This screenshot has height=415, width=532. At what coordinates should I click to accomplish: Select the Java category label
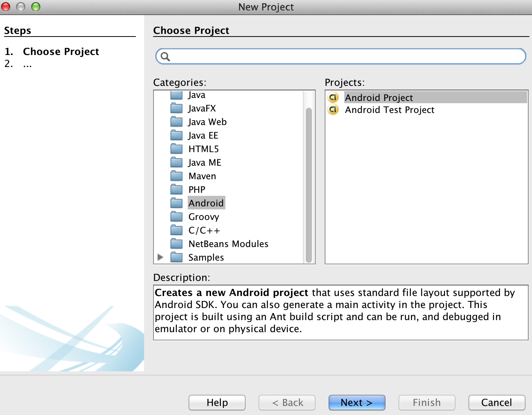[x=197, y=95]
